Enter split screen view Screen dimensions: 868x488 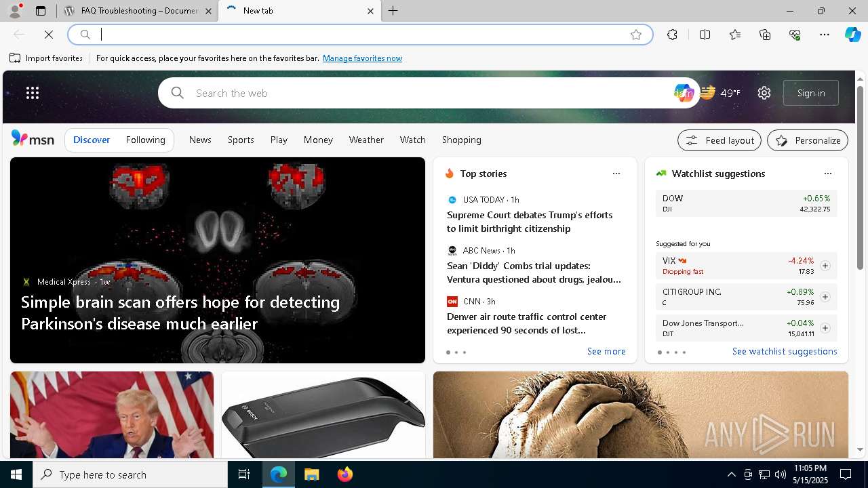point(705,35)
